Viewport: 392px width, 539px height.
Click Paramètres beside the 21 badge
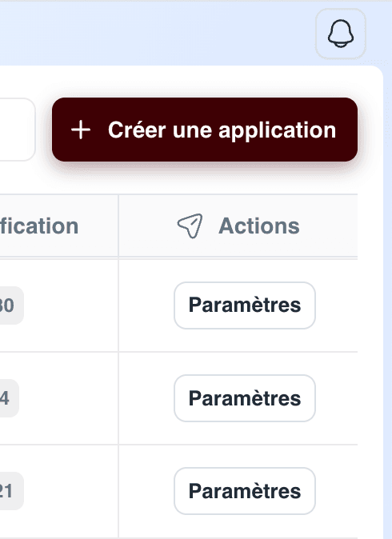[x=245, y=491]
